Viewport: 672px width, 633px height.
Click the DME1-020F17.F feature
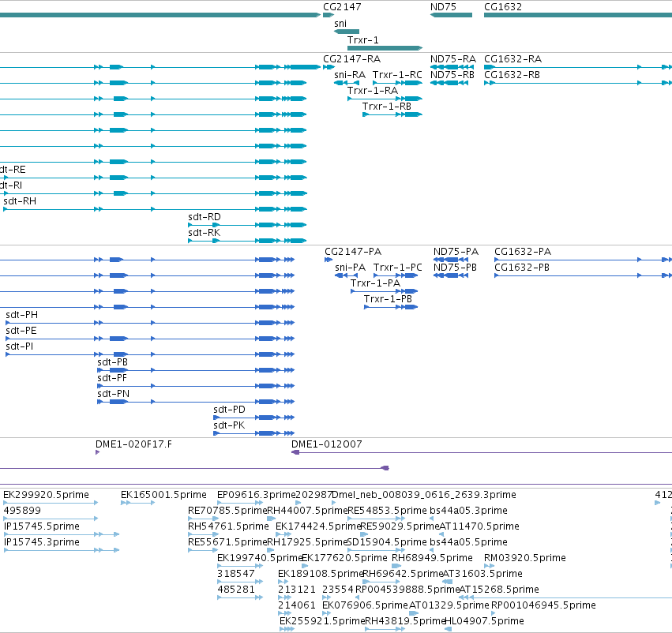[x=98, y=452]
